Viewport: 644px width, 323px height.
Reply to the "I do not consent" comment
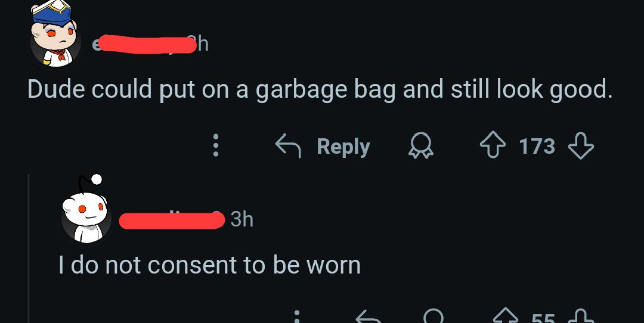click(x=368, y=316)
